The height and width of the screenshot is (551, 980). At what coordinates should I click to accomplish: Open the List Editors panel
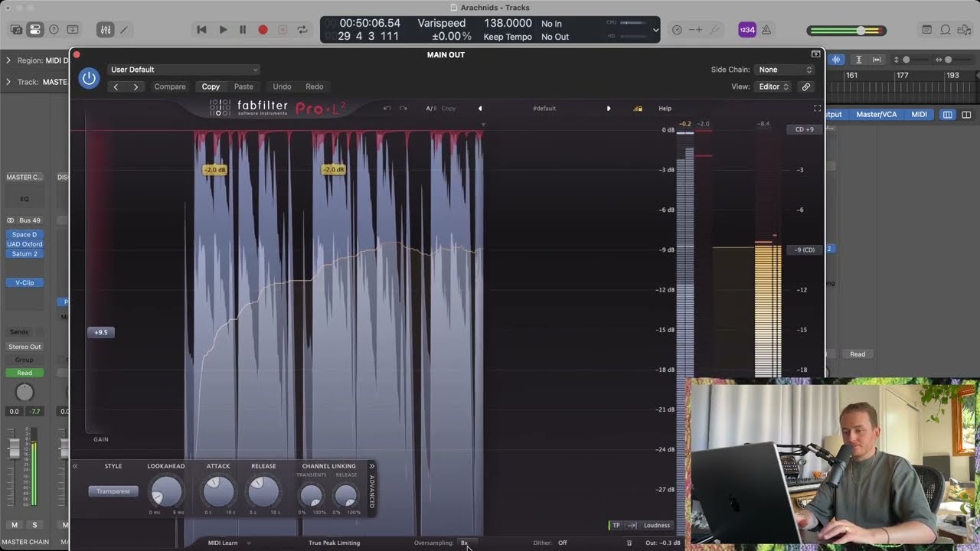(927, 30)
